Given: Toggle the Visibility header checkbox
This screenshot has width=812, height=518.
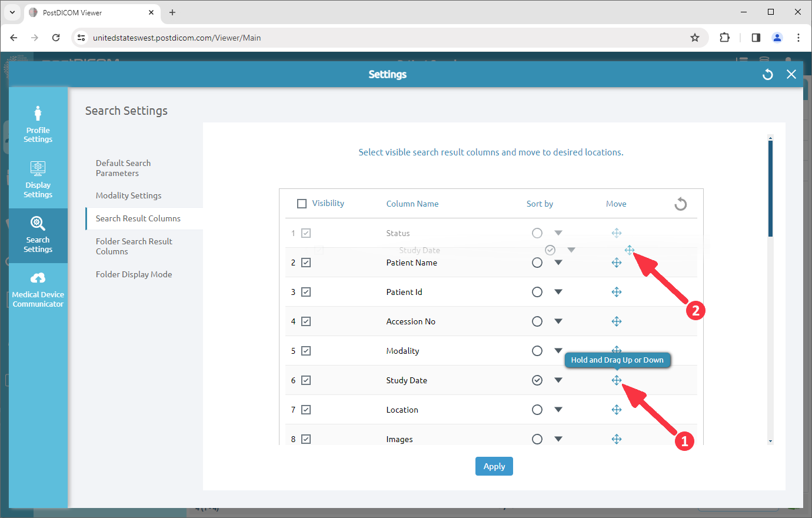Looking at the screenshot, I should point(302,203).
